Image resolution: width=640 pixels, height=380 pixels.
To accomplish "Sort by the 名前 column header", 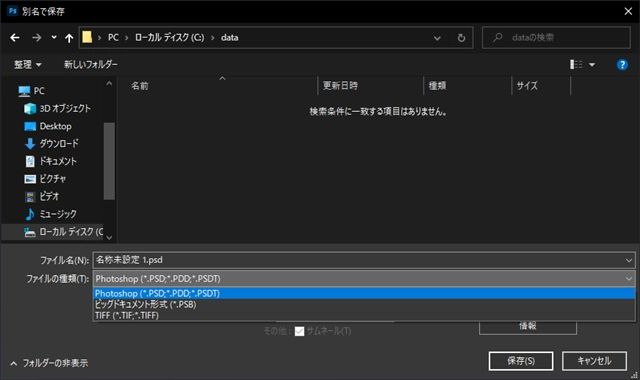I will 140,86.
